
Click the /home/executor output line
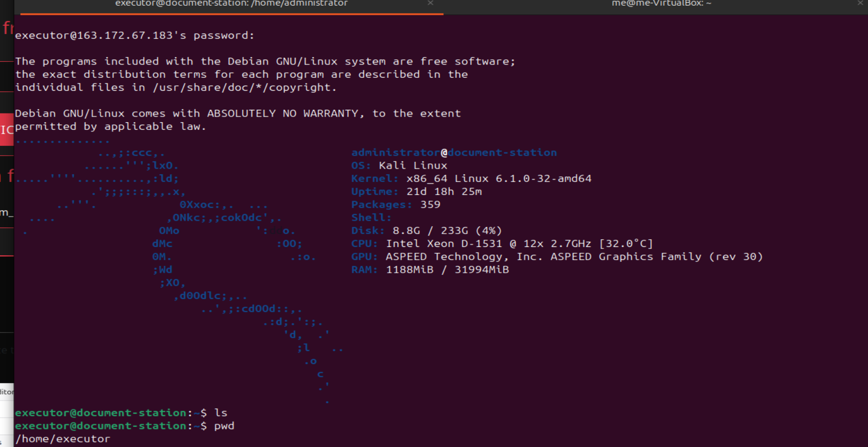point(62,439)
